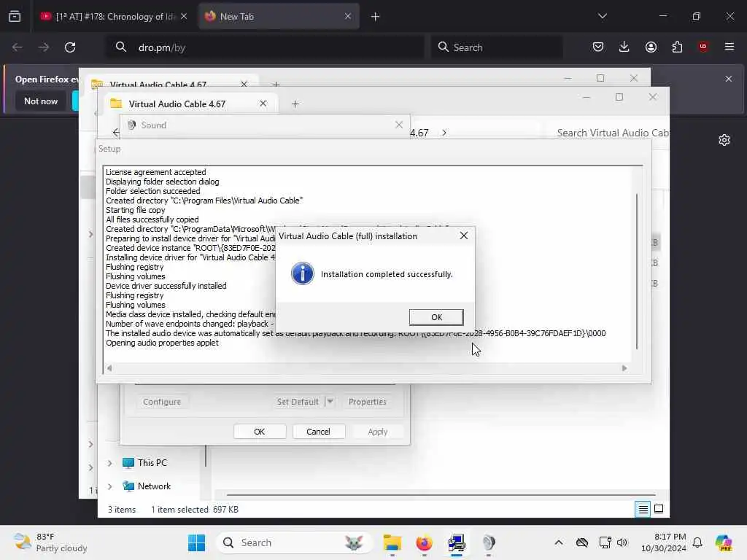Add new tab in front File Explorer window
Viewport: 747px width, 560px height.
[x=295, y=104]
